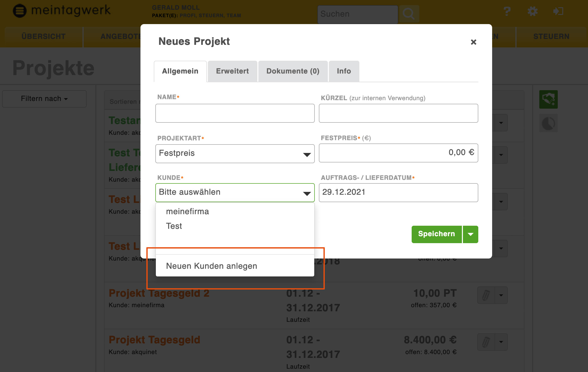Click paperclip icon for Projekt Tagesgeld 2
Viewport: 588px width, 372px height.
tap(486, 295)
